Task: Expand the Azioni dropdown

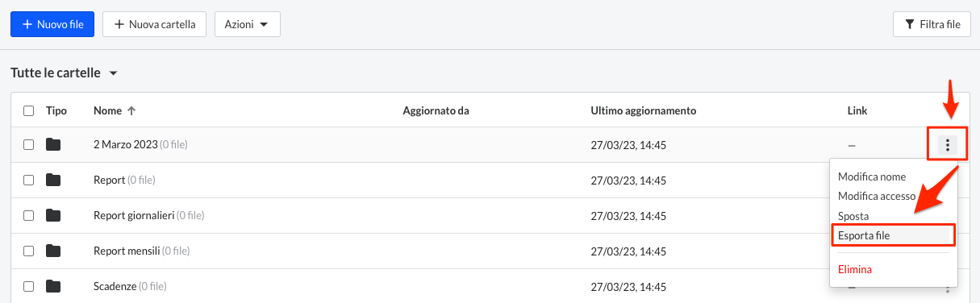Action: click(x=247, y=24)
